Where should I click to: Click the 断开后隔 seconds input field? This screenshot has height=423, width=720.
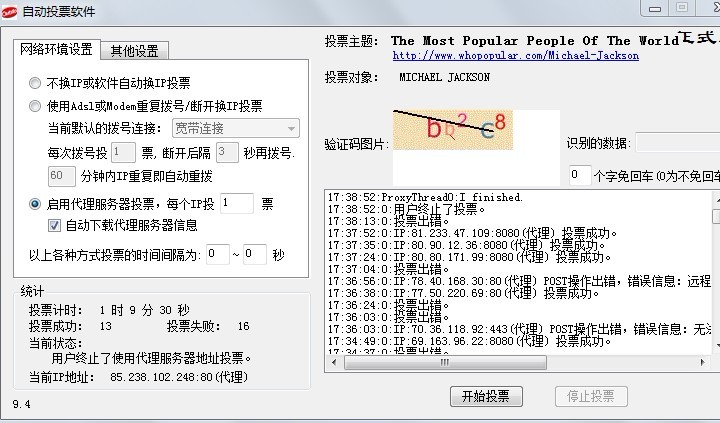click(227, 152)
